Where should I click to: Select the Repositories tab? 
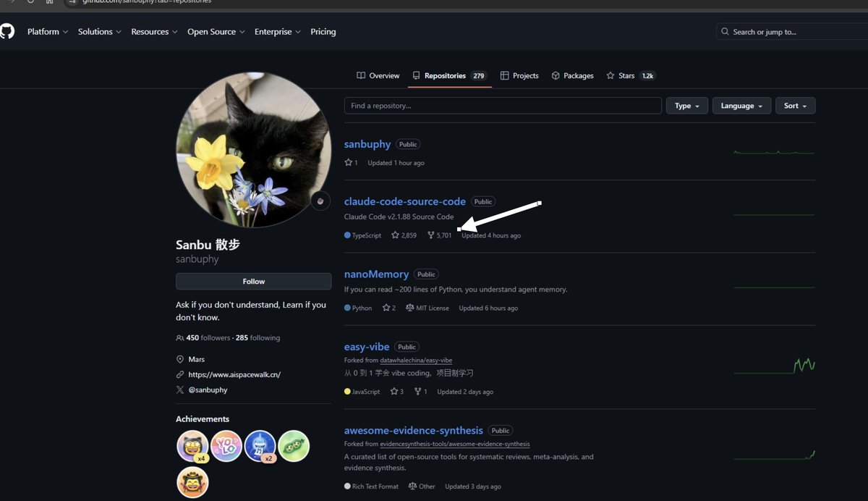click(449, 75)
